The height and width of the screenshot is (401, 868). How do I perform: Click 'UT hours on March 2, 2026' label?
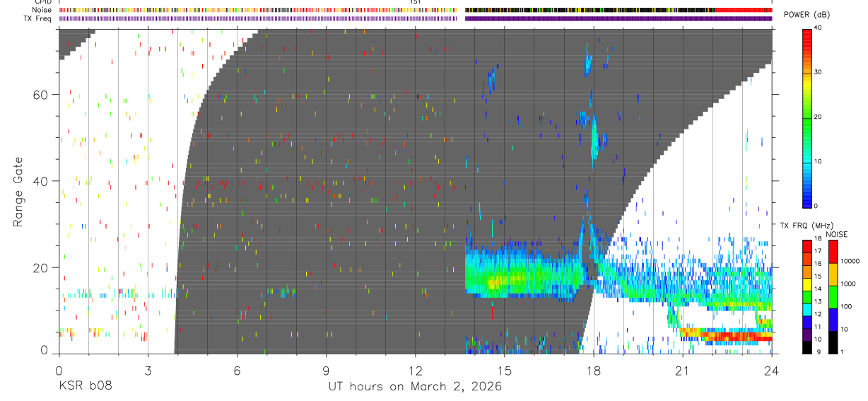pos(415,387)
